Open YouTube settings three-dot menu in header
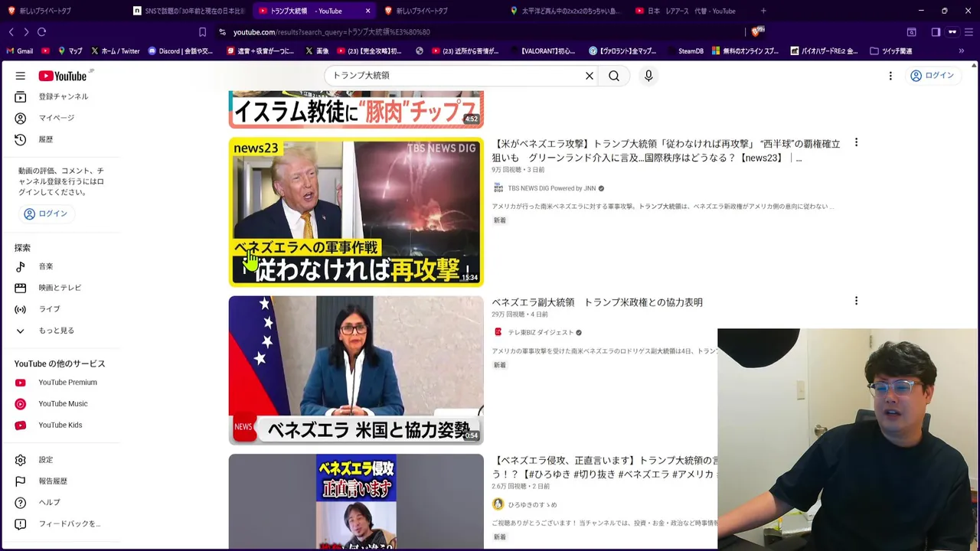This screenshot has width=980, height=551. [890, 76]
